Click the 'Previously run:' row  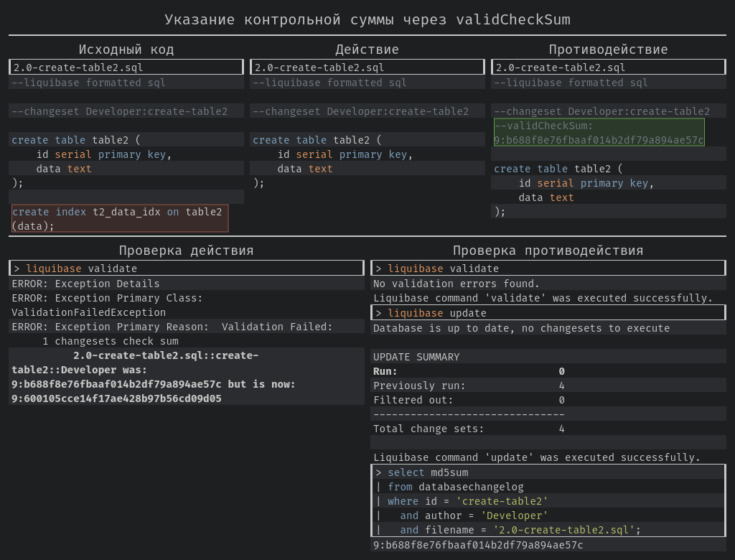coord(469,386)
